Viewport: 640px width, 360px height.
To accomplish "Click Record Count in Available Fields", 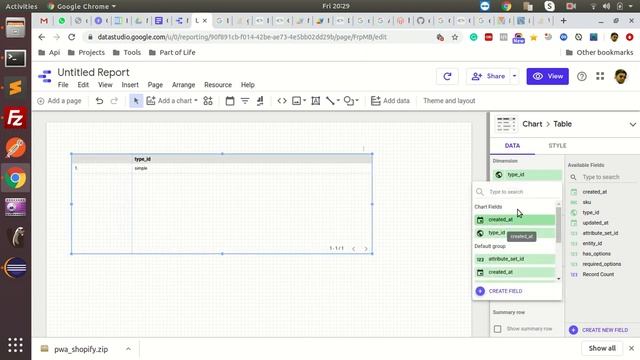I will [x=598, y=274].
